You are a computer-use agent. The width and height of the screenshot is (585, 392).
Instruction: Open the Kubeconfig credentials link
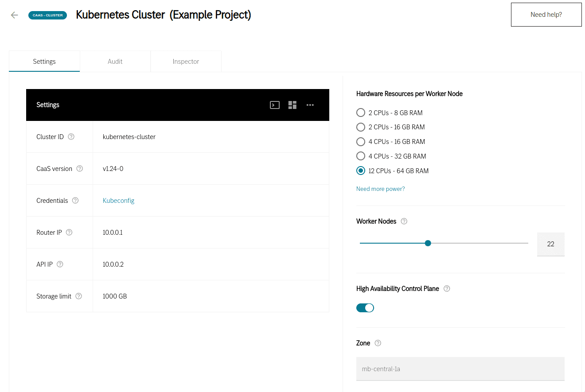click(x=118, y=200)
